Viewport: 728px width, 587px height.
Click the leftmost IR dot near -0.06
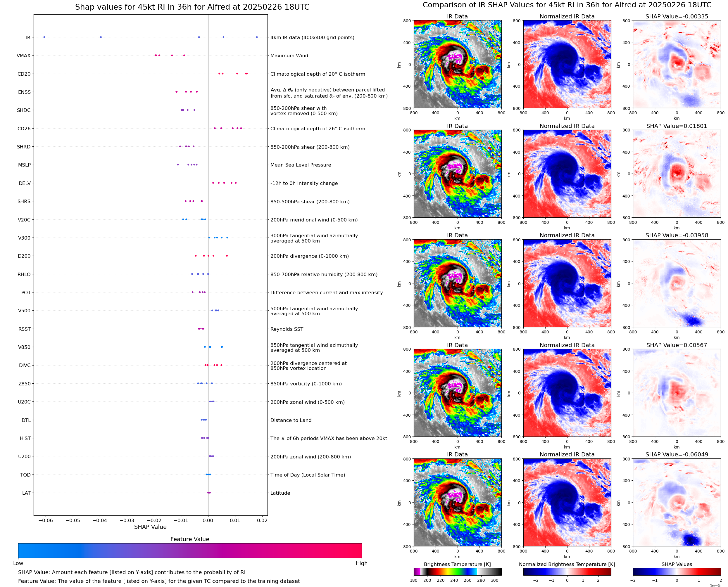[x=44, y=37]
